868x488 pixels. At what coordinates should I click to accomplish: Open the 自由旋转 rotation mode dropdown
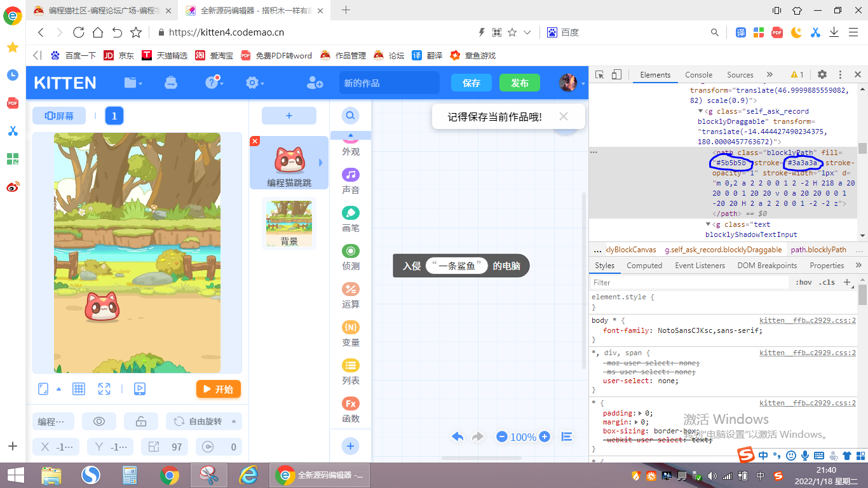(x=204, y=421)
